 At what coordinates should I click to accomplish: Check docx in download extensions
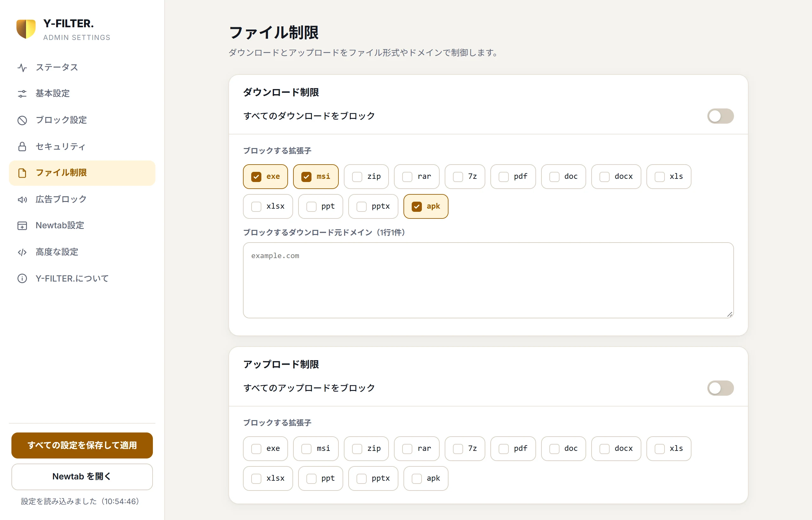coord(616,177)
